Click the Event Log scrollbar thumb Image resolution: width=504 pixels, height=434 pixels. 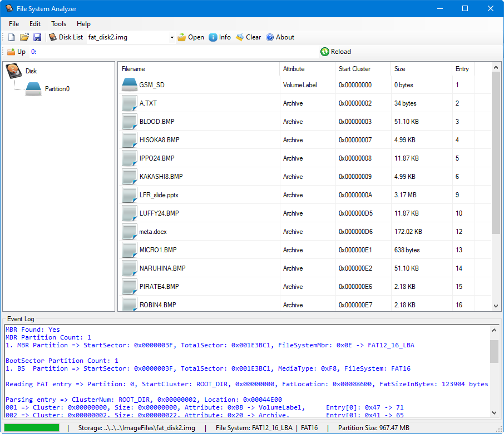click(494, 352)
